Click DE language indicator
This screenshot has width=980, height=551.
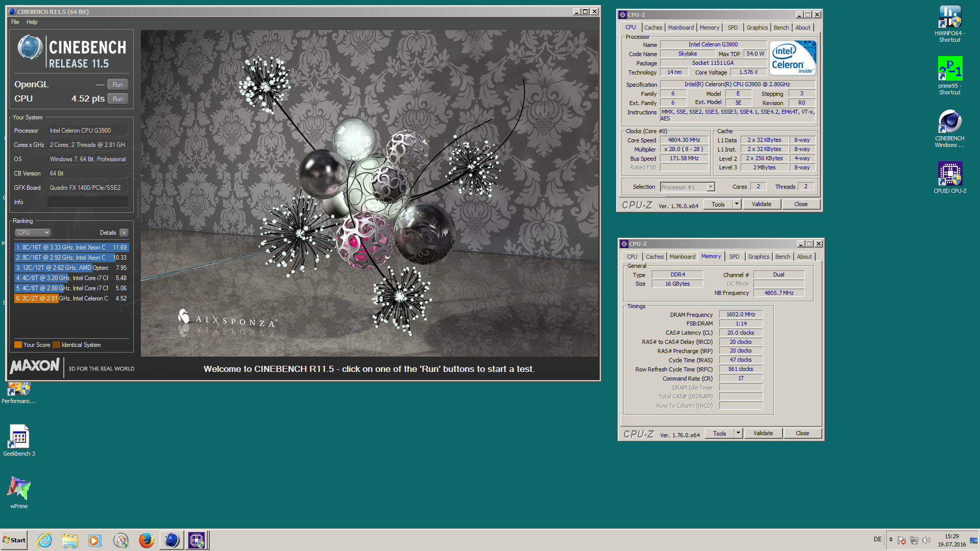click(x=877, y=539)
